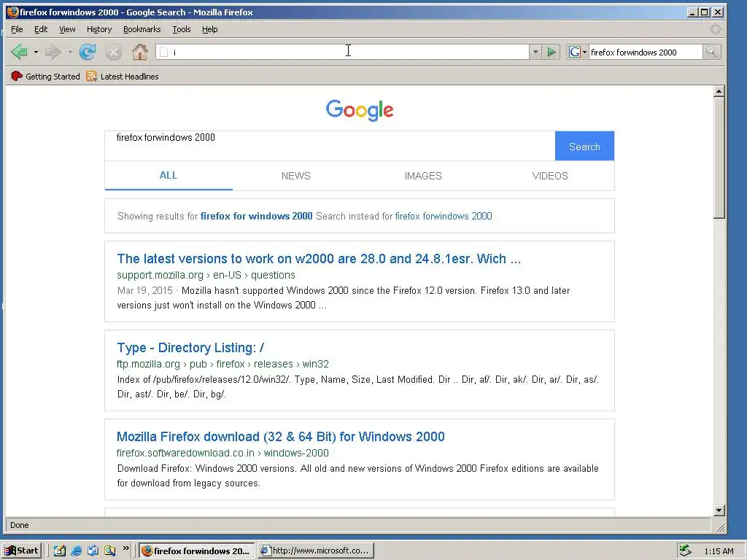Reload the page with the Refresh icon
Viewport: 747px width, 560px height.
[x=88, y=52]
